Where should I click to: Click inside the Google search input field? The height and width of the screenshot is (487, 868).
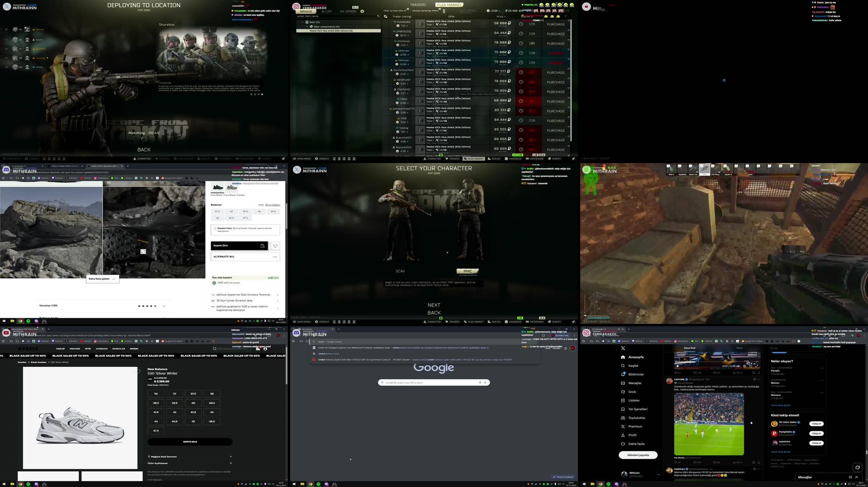431,382
